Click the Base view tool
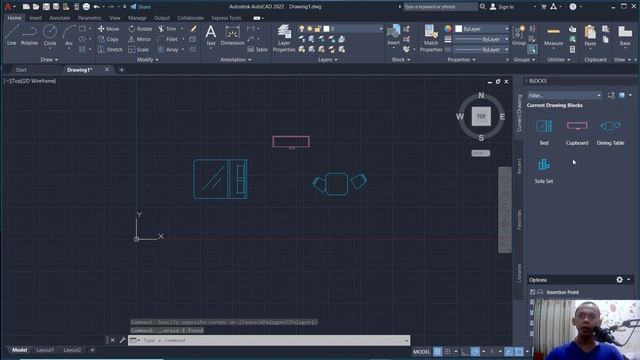This screenshot has width=640, height=360. coord(625,36)
